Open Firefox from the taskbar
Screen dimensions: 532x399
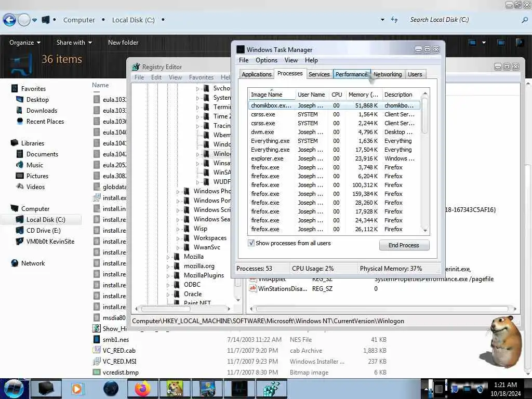(x=142, y=389)
